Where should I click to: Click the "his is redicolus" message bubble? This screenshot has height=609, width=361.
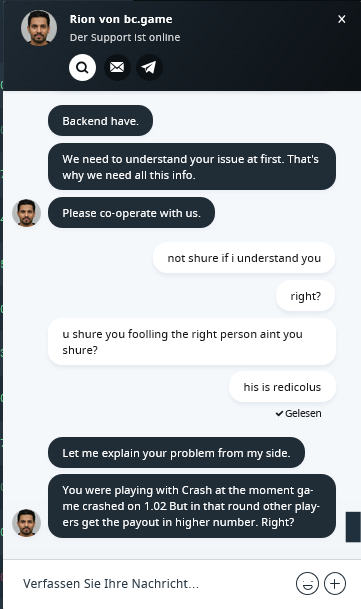click(282, 387)
